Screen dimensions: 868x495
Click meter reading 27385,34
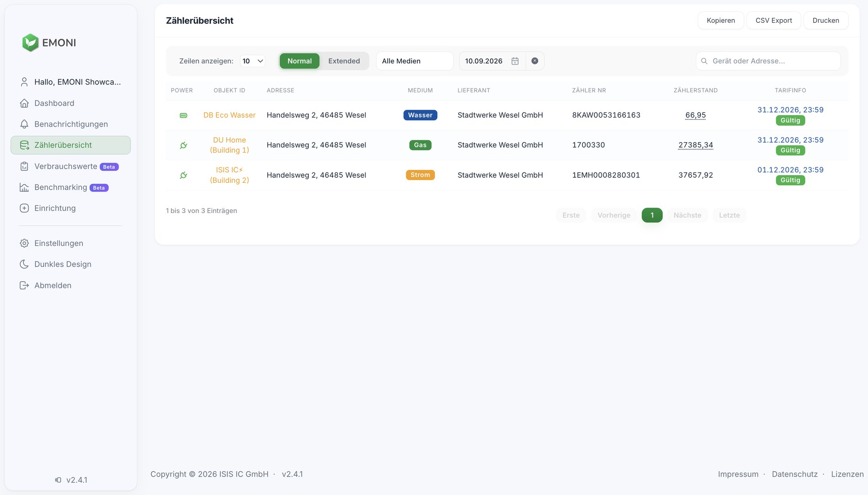(x=696, y=145)
